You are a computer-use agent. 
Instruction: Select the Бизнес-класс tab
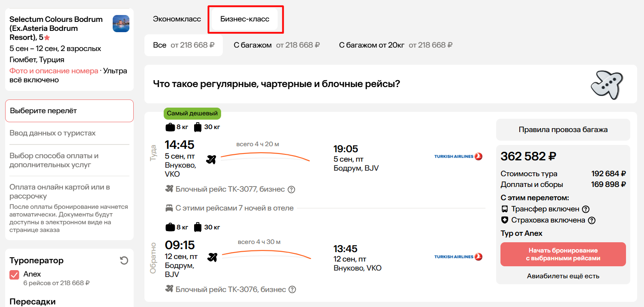245,19
